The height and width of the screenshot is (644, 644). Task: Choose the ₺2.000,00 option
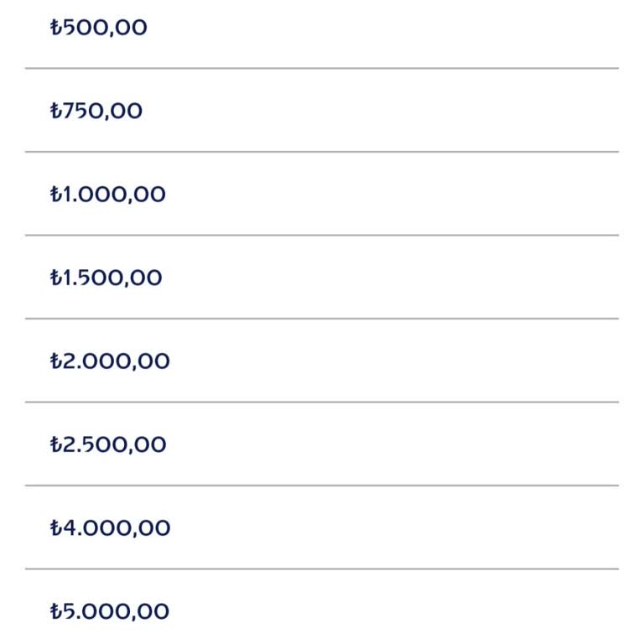click(x=110, y=361)
